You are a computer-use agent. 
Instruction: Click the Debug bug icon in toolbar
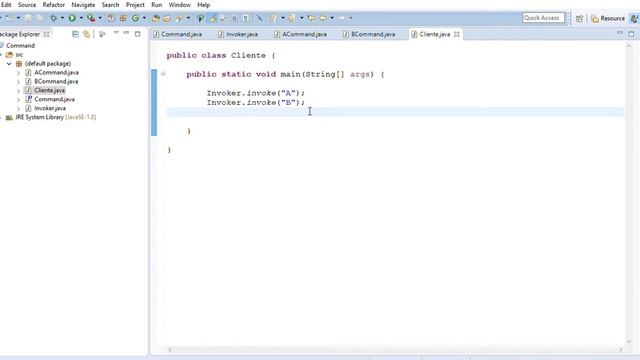[53, 18]
